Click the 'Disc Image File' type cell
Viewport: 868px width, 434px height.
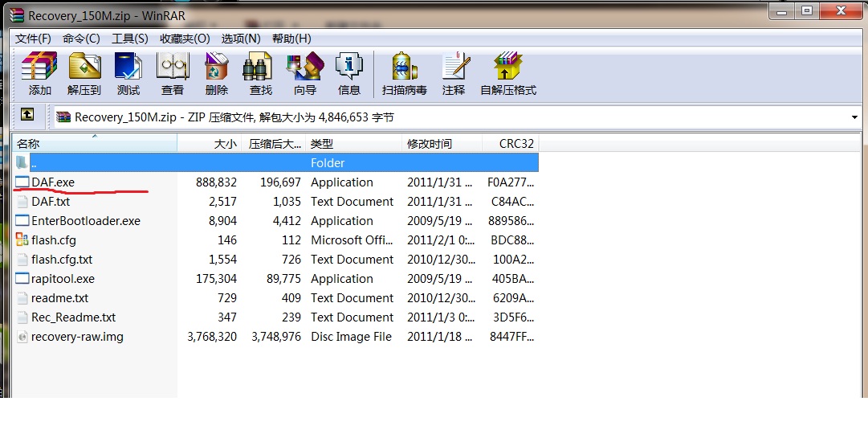(x=352, y=337)
